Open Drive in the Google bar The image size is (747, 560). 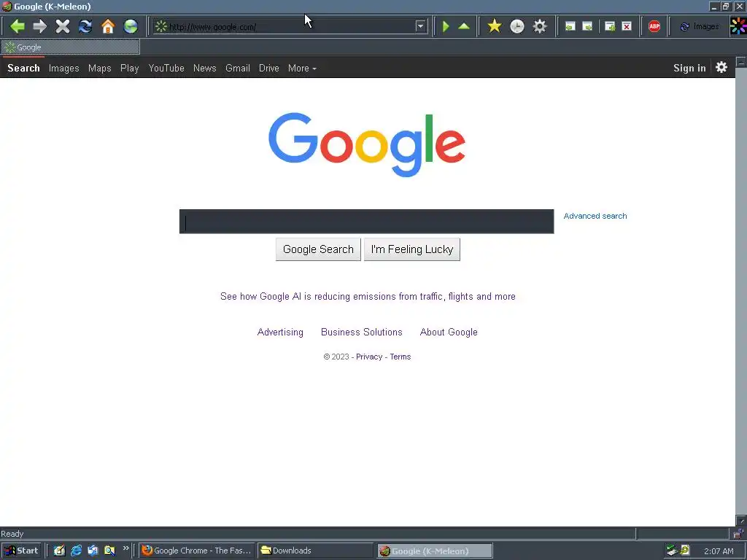coord(269,68)
